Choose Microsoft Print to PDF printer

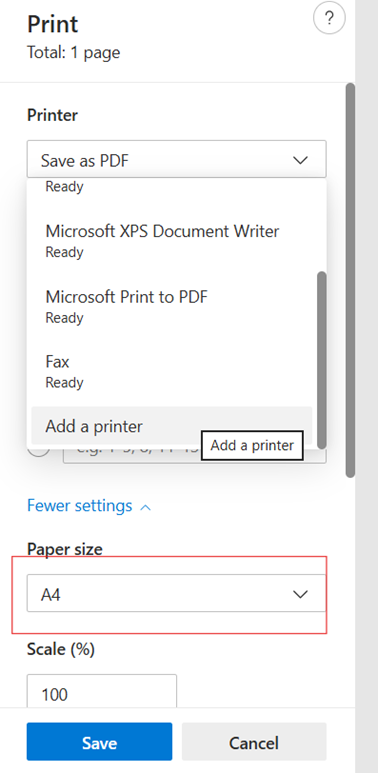pos(172,307)
